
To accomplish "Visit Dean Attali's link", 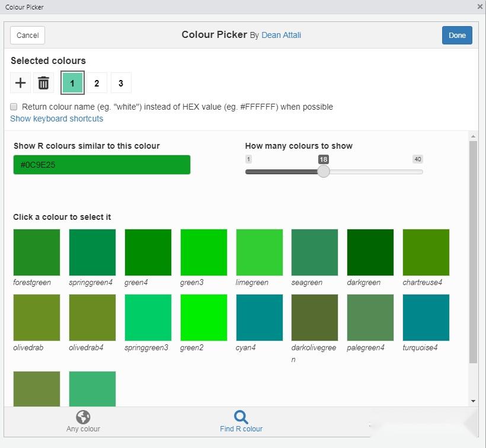I will coord(281,35).
